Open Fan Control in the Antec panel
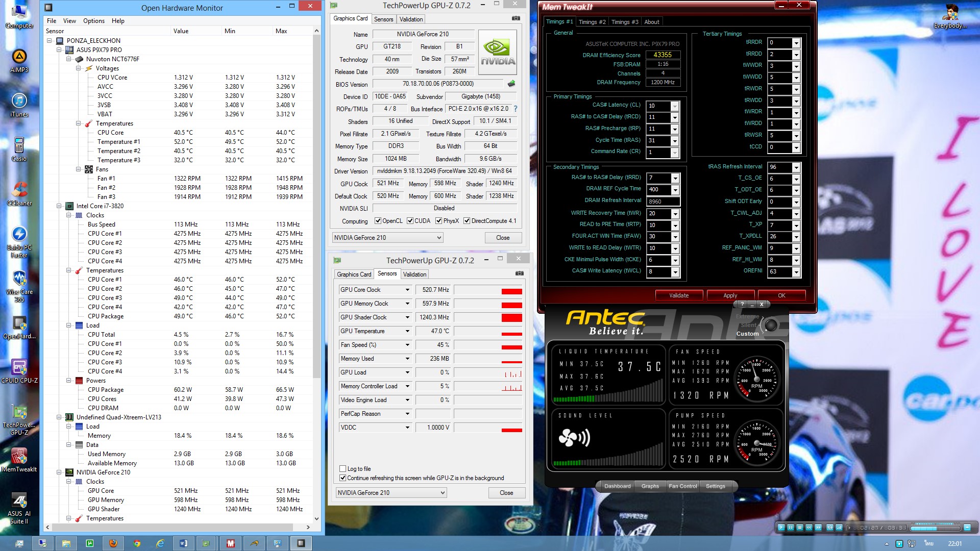The height and width of the screenshot is (551, 980). pos(682,486)
